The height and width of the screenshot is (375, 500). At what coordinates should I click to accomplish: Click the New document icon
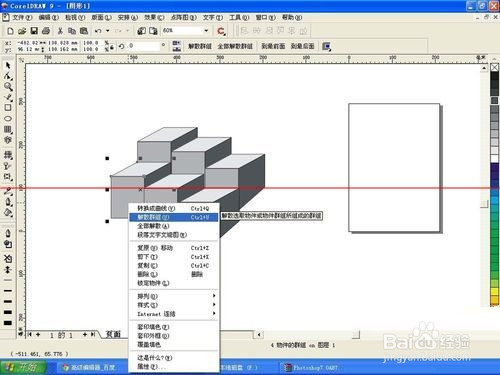[10, 31]
